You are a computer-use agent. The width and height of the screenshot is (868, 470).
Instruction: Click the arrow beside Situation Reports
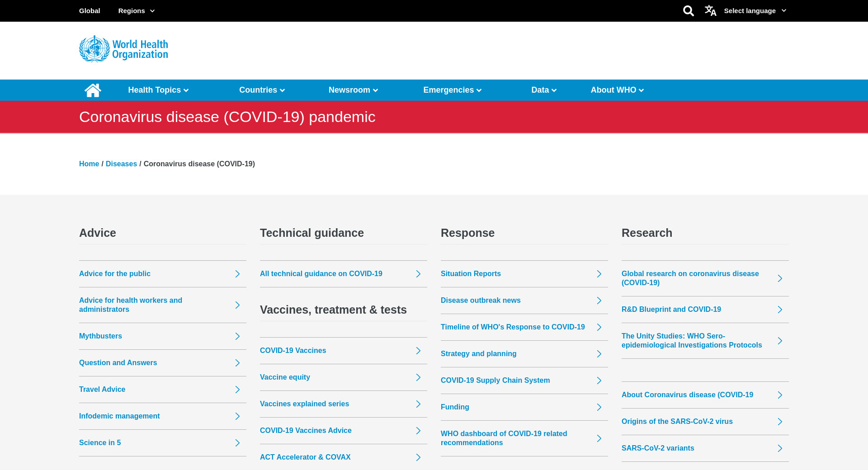click(599, 274)
